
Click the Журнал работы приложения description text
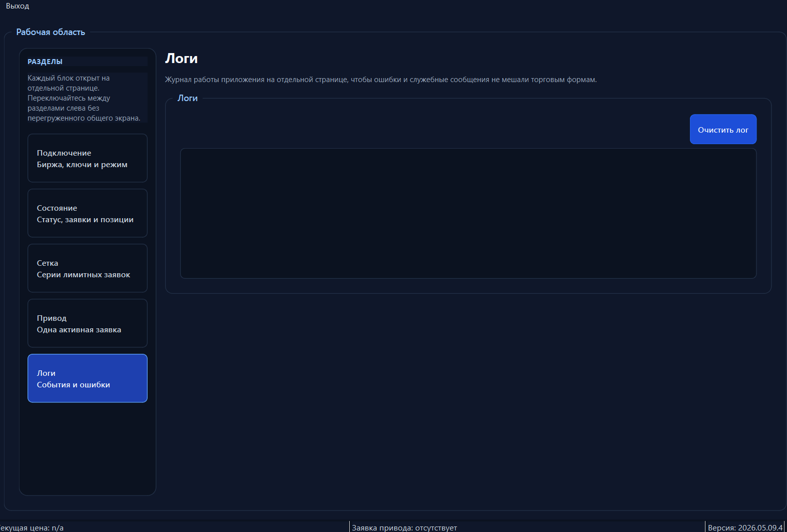coord(381,80)
